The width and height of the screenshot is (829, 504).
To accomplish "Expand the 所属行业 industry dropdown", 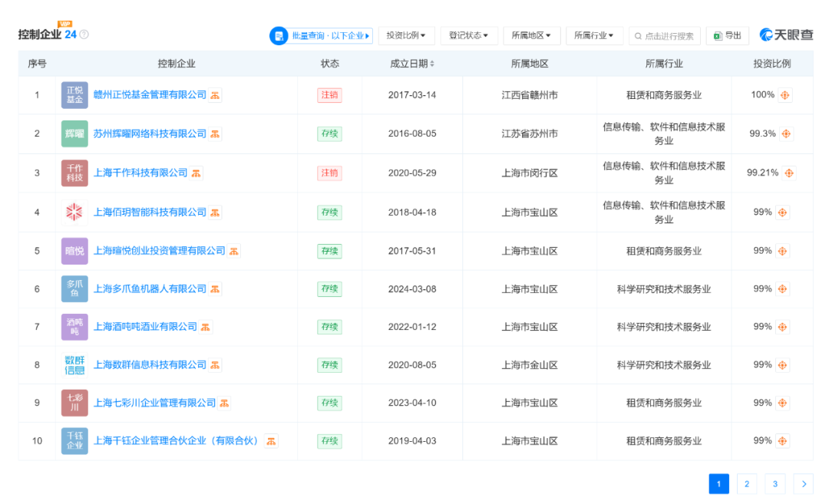I will point(594,36).
